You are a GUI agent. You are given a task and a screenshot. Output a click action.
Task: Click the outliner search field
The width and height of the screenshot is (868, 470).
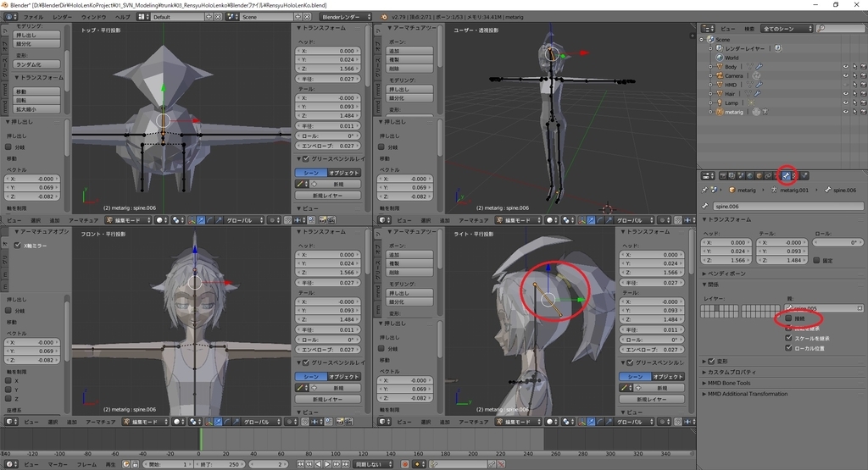click(x=840, y=28)
